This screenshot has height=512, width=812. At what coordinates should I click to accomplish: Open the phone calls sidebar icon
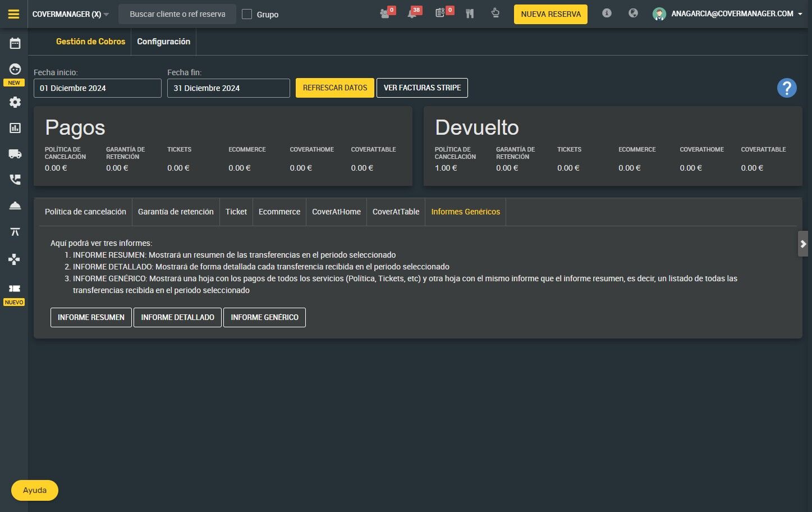click(x=15, y=180)
